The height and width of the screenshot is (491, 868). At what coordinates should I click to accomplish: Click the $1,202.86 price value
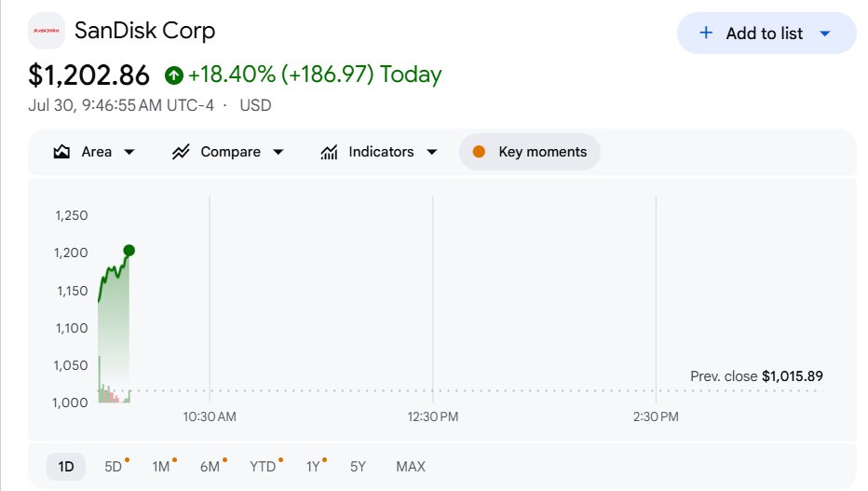(x=88, y=75)
